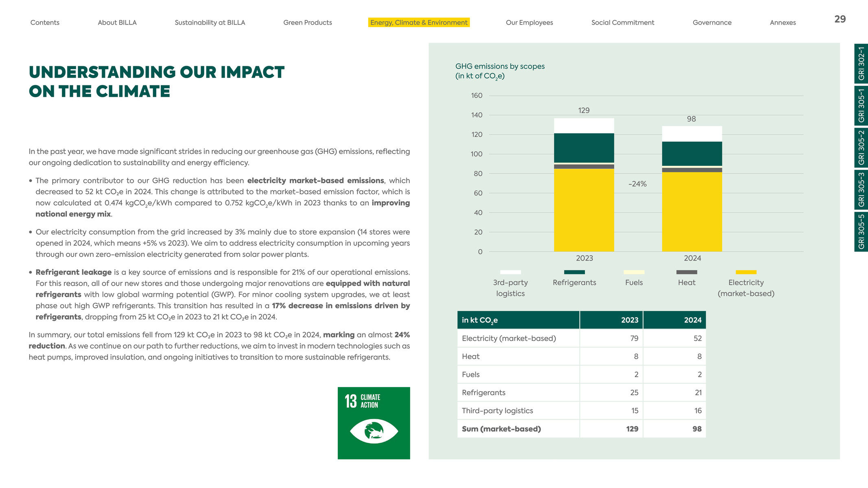Go to Social Commitment section
This screenshot has width=868, height=488.
tap(623, 23)
